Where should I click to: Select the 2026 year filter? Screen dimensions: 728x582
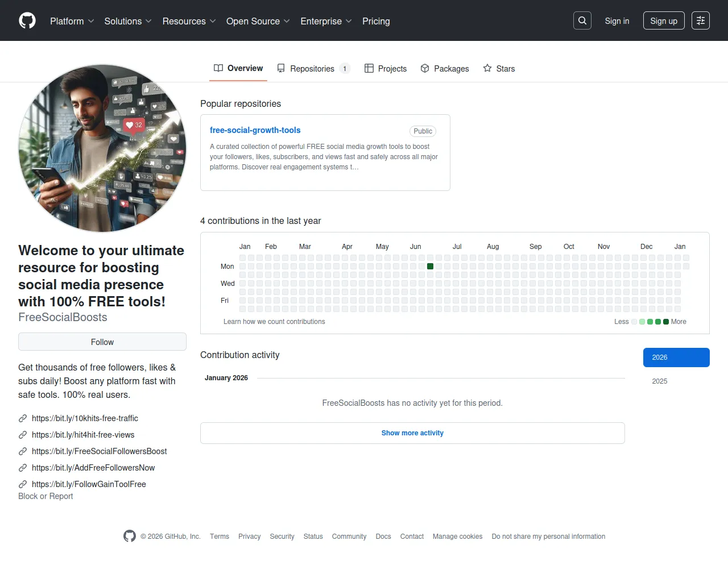tap(676, 357)
